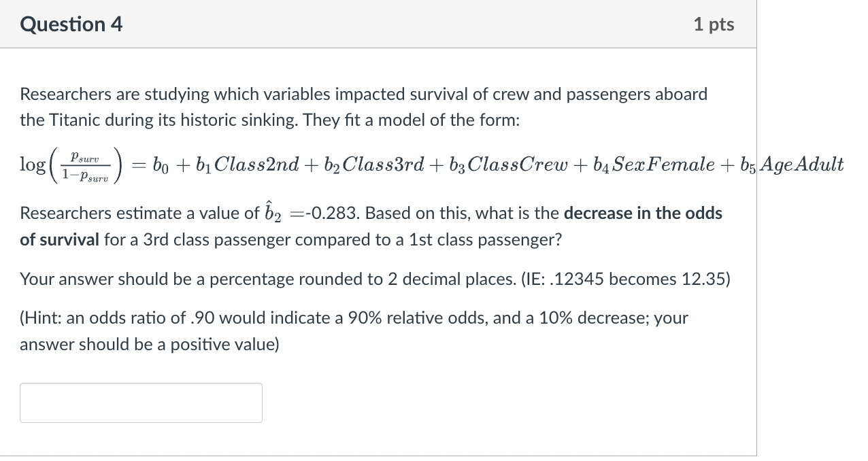Click the 12.35 rounding example
Screen dimensions: 868x461
click(702, 279)
